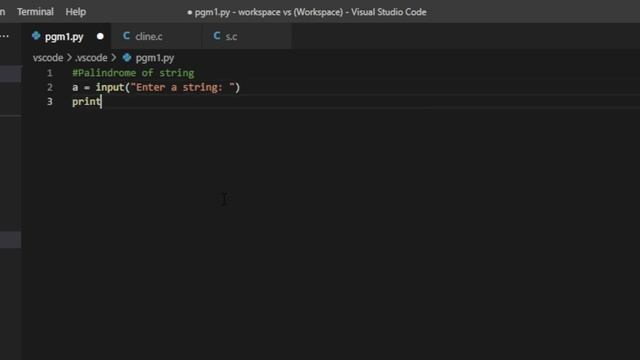640x360 pixels.
Task: Click line number 2 in the gutter
Action: click(50, 87)
